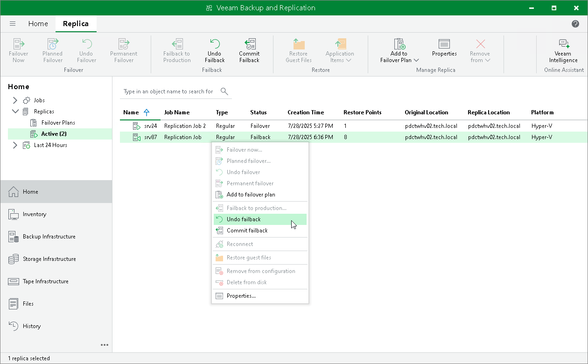The height and width of the screenshot is (364, 588).
Task: Select Replicas in the tree
Action: [x=44, y=112]
